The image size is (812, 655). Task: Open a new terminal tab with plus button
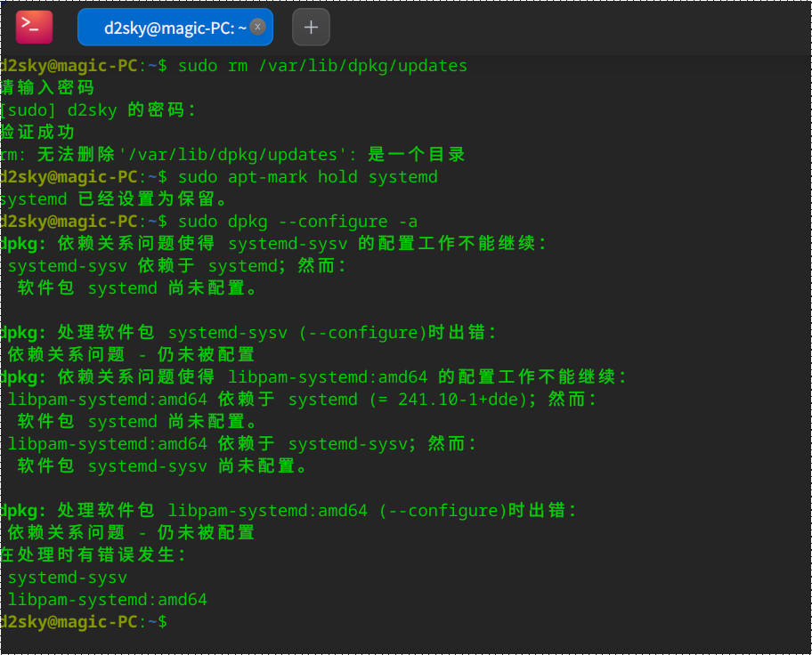[311, 27]
